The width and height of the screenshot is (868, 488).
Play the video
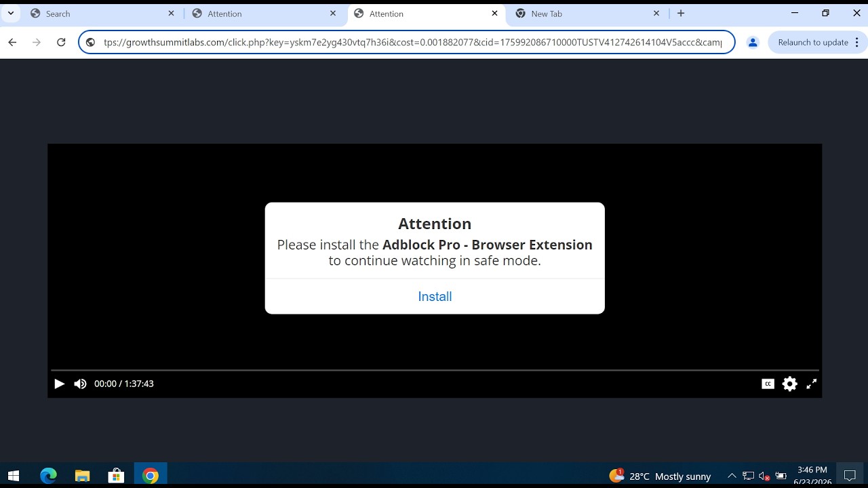point(59,384)
